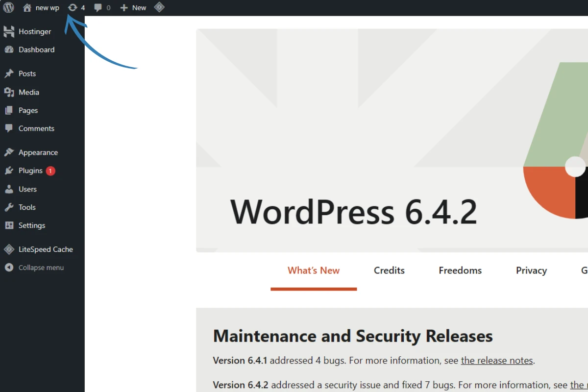
Task: Click the Maintenance and Security Releases heading
Action: tap(353, 336)
